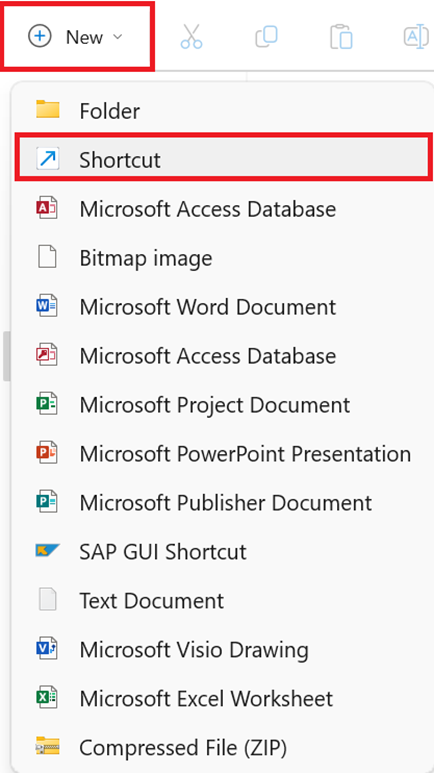
Task: Click the Cut scissors icon
Action: pos(191,37)
